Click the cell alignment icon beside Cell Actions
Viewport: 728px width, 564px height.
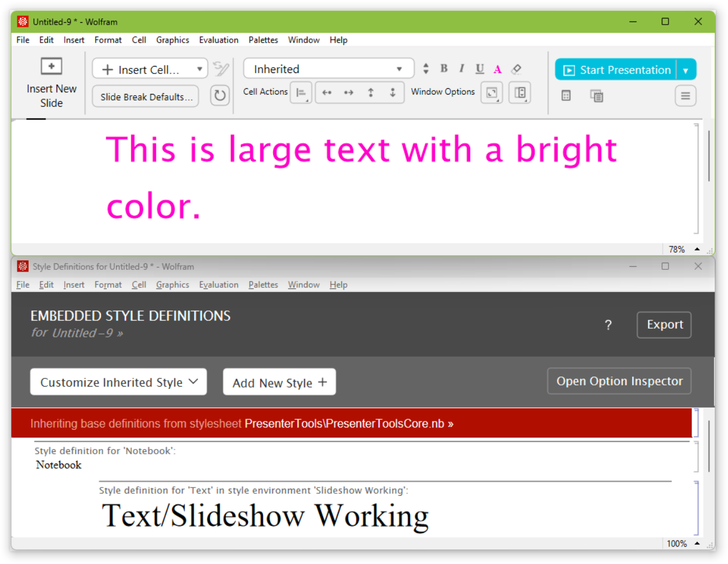pyautogui.click(x=301, y=93)
